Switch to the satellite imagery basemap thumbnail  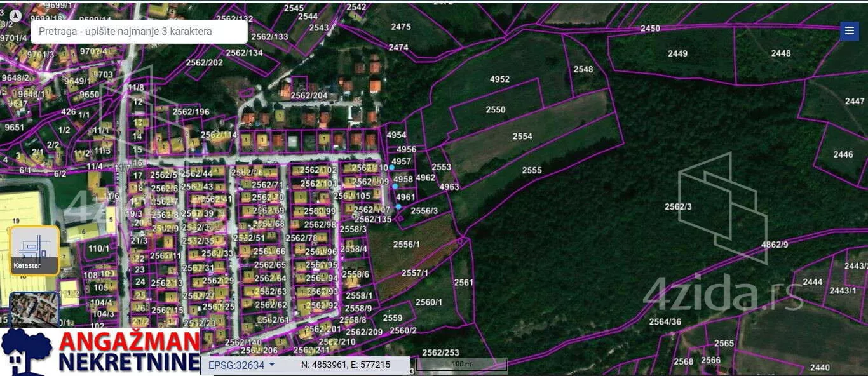click(34, 309)
